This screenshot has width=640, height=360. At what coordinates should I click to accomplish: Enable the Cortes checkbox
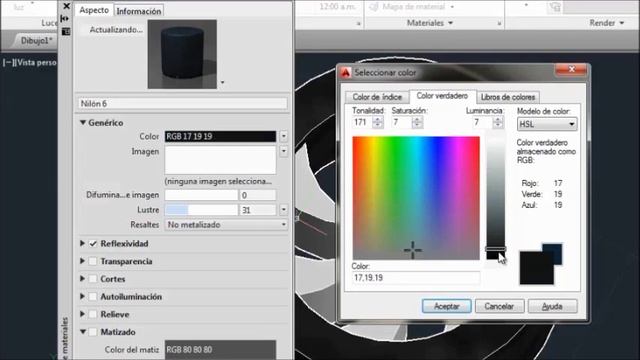(93, 279)
